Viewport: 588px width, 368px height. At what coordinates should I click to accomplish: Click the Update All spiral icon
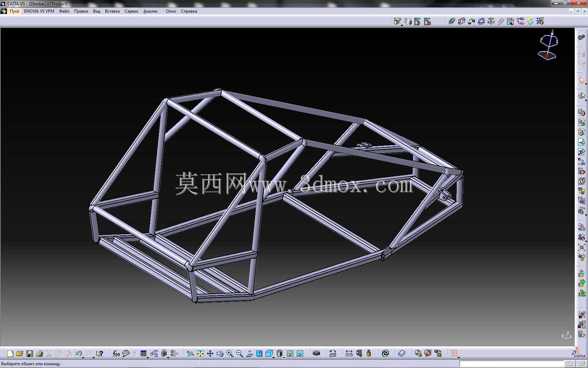[x=385, y=353]
